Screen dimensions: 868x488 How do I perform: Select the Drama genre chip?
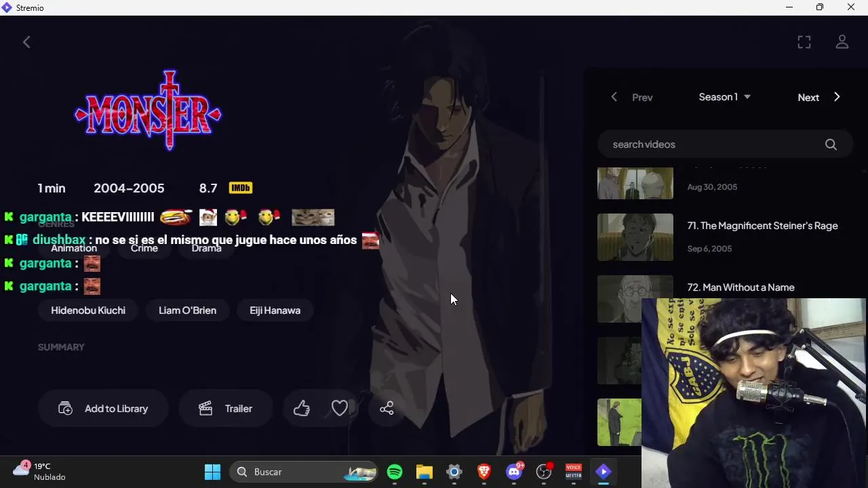coord(207,248)
